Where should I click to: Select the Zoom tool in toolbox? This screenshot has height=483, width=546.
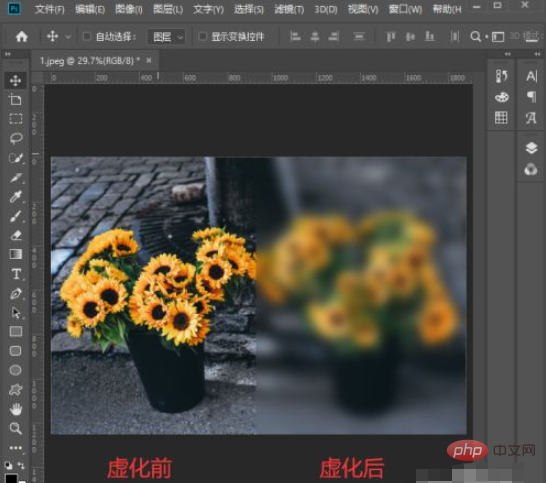click(15, 428)
